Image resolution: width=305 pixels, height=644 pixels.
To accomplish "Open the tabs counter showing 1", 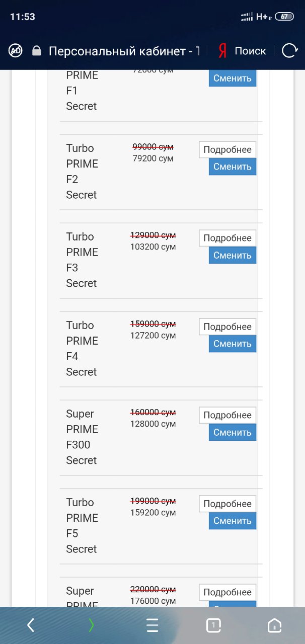I will click(213, 625).
